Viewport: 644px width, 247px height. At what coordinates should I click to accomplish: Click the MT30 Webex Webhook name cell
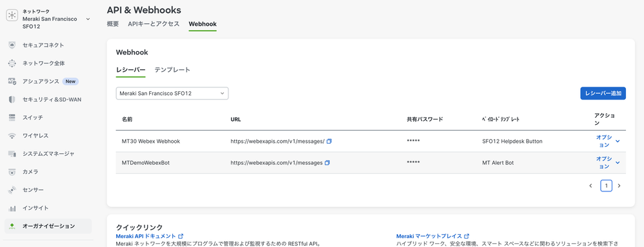coord(151,141)
